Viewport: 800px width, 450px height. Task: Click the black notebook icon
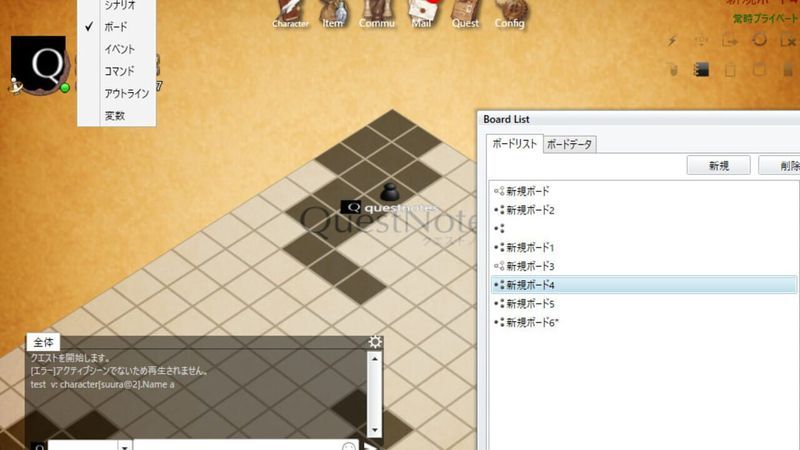pos(702,69)
